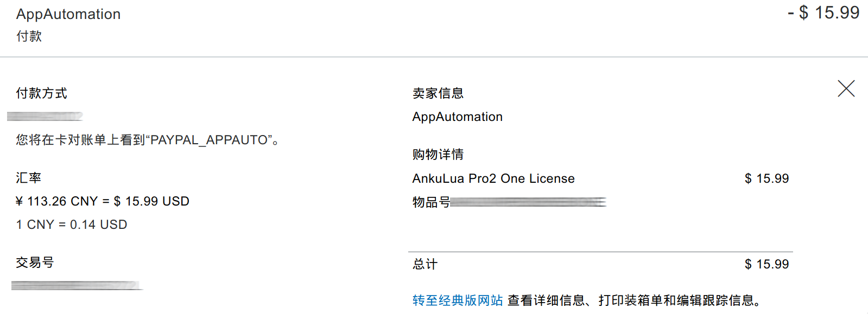868x314 pixels.
Task: Close the transaction details panel
Action: (x=846, y=88)
